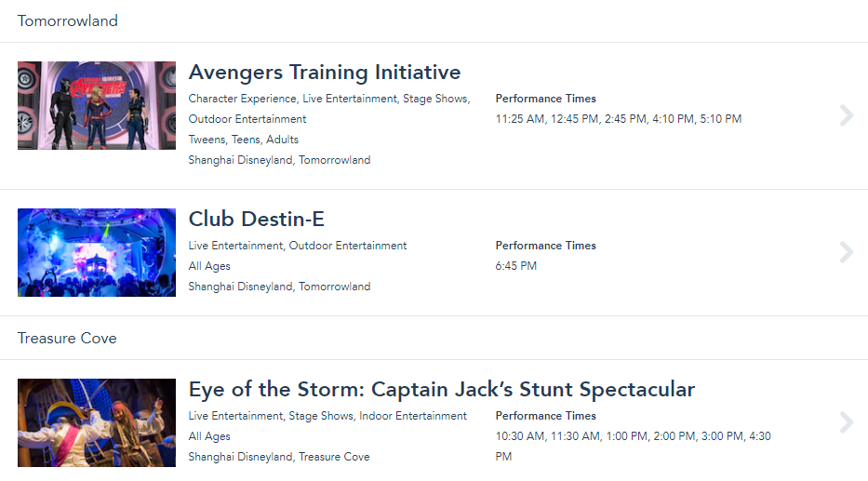Click Avengers performance times 11:25 AM list
Screen dimensions: 868x481
[618, 119]
